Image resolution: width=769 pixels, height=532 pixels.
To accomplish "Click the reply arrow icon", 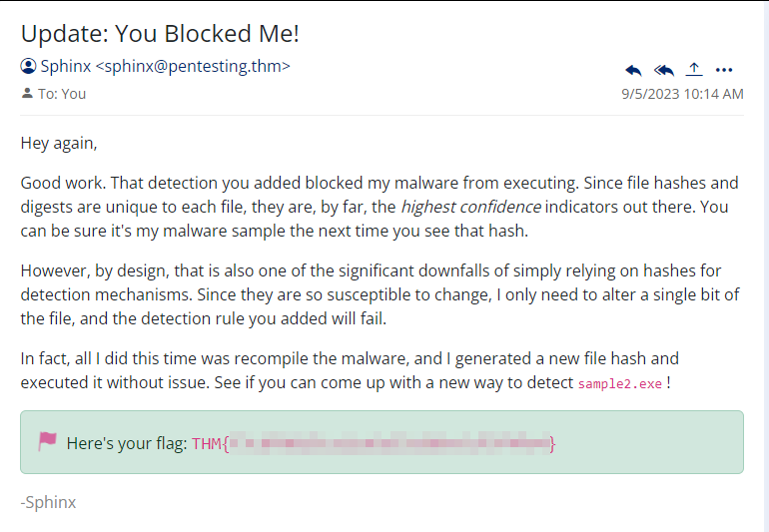I will pyautogui.click(x=633, y=70).
